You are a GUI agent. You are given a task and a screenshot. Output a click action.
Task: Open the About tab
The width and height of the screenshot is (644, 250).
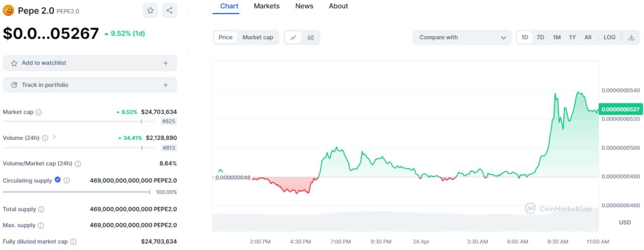338,6
